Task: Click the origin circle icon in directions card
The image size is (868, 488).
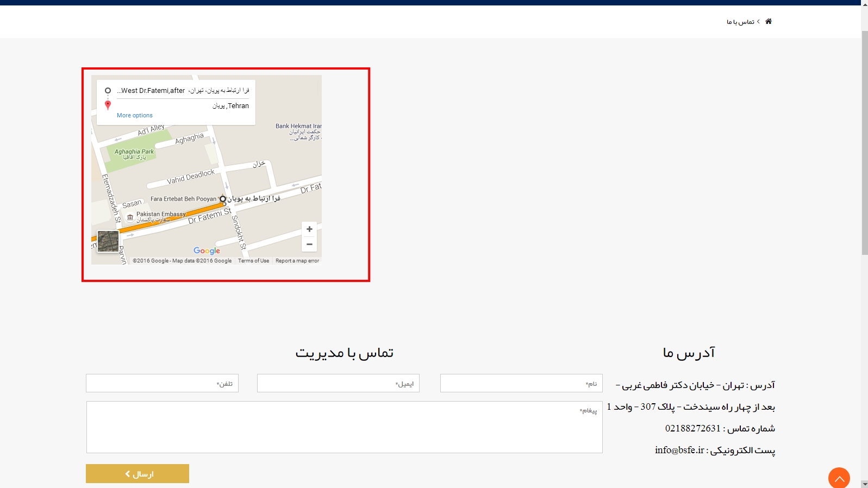Action: coord(108,91)
